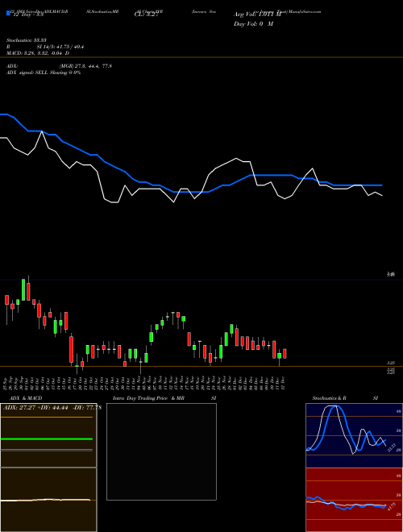The image size is (403, 532).
Task: Click the 'ADX: 27.27 +DY: 44.44 -DY: 77.78' readout
Action: coord(52,408)
